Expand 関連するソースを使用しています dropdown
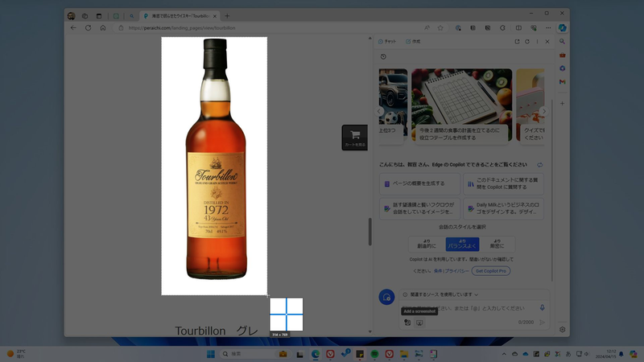Screen dimensions: 644x362 (440, 294)
